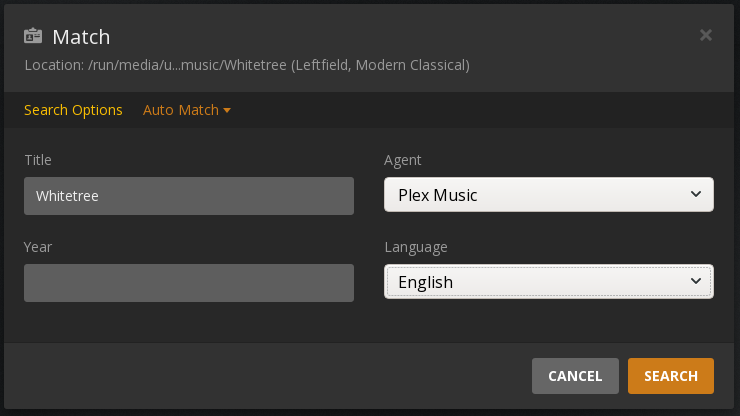Click the empty Year input field
The image size is (740, 416).
point(189,283)
